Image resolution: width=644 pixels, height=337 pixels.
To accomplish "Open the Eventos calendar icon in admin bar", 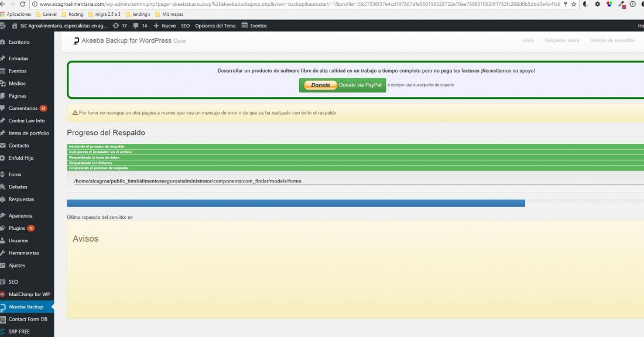I will pos(244,25).
